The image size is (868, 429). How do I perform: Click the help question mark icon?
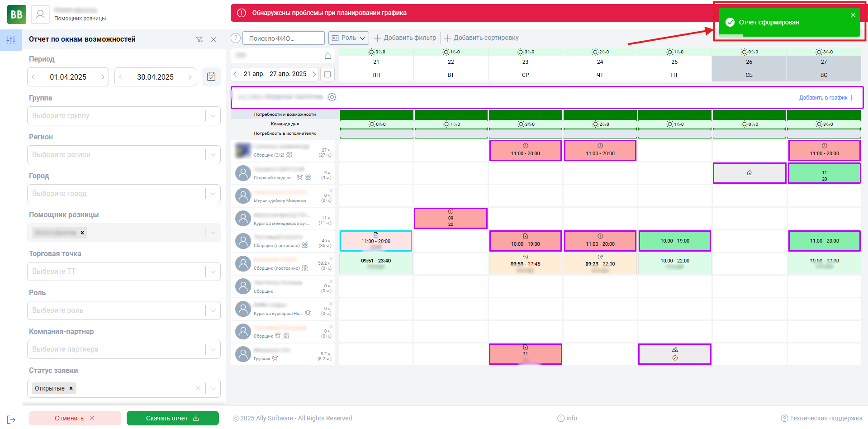click(235, 38)
